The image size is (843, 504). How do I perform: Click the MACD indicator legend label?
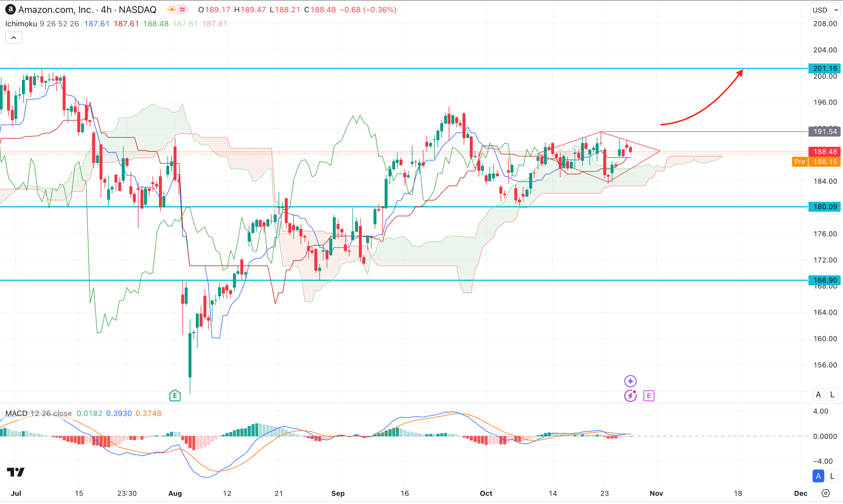coord(16,413)
